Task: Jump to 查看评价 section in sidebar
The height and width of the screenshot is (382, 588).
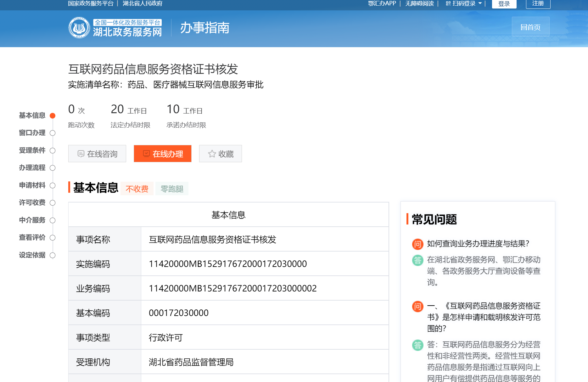Action: 32,237
